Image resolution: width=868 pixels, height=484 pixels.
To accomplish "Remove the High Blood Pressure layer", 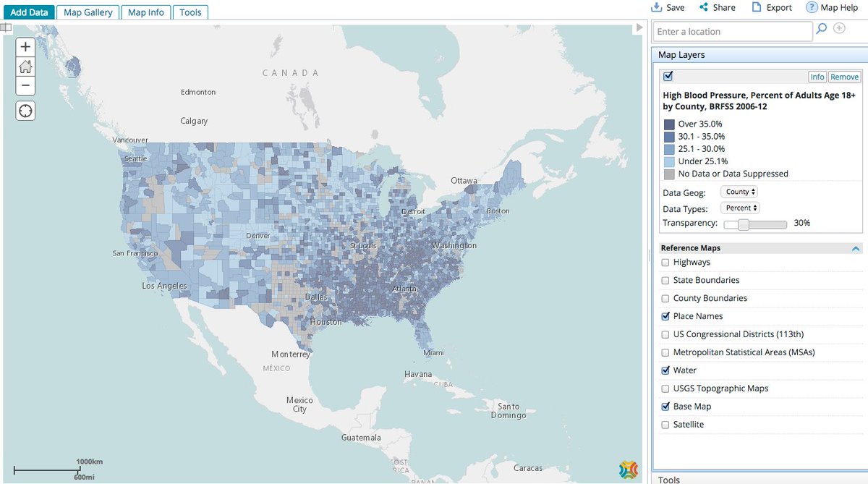I will tap(844, 76).
